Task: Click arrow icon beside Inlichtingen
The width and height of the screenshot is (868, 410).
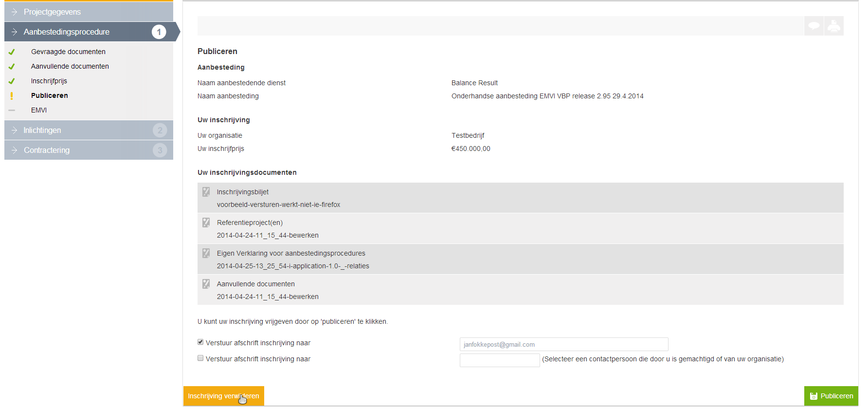Action: click(14, 130)
